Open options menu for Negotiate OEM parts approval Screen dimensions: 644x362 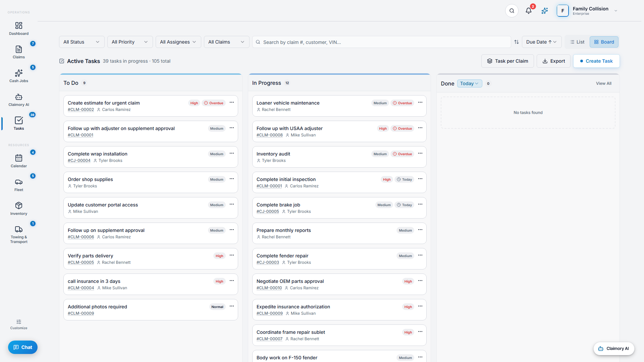tap(420, 281)
